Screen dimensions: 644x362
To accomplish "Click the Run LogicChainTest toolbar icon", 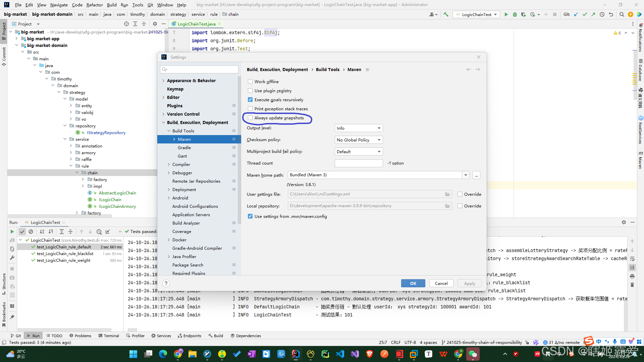I will coord(506,14).
